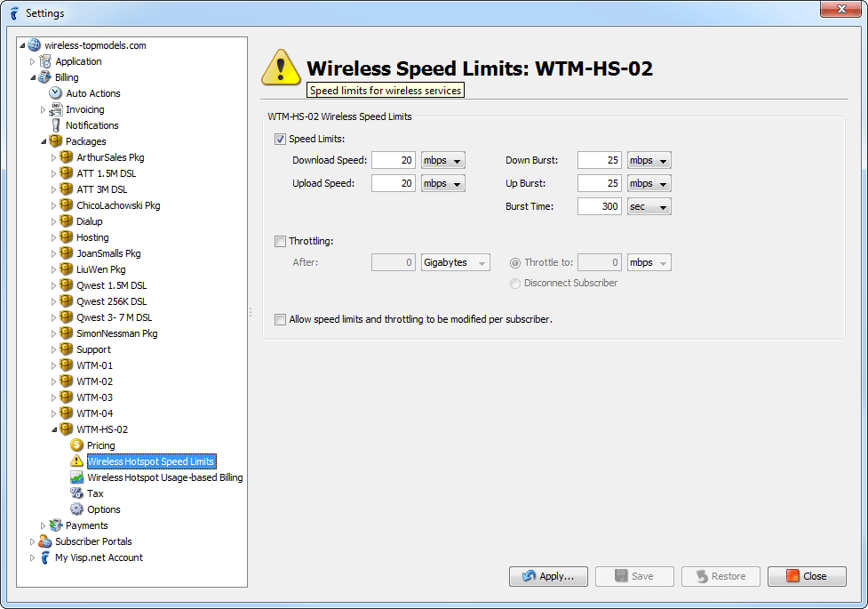Select the Auto Actions tree item
This screenshot has width=868, height=609.
[93, 93]
